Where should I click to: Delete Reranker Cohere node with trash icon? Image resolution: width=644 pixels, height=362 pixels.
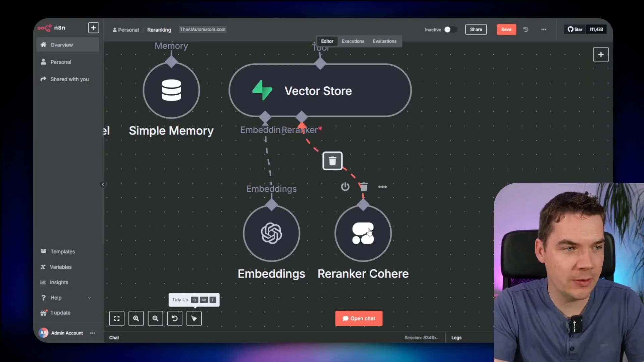364,187
